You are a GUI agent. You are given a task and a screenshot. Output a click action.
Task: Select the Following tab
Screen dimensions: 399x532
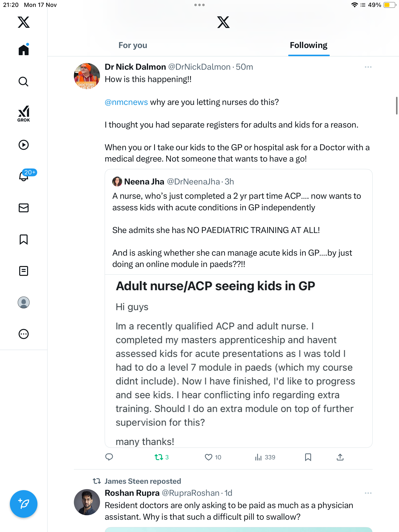309,45
